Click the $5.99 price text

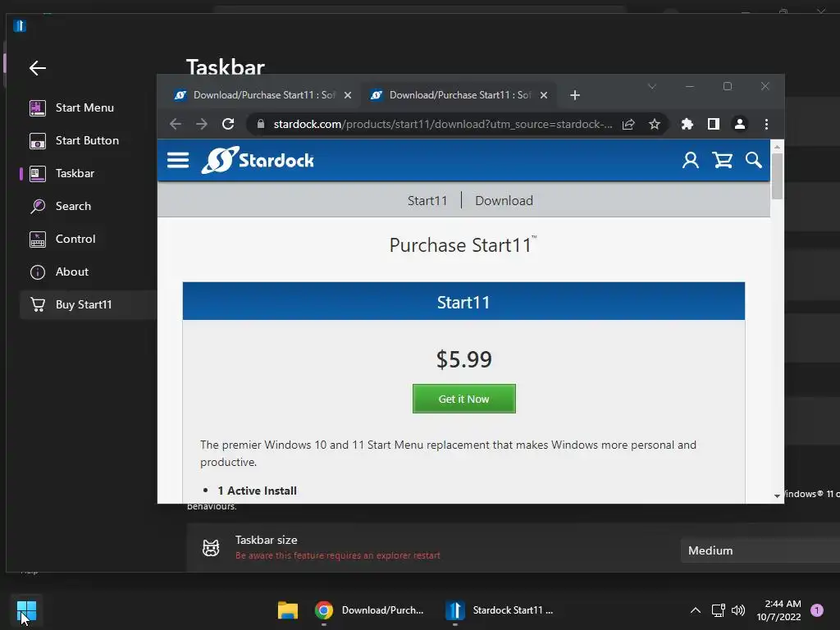pos(464,359)
